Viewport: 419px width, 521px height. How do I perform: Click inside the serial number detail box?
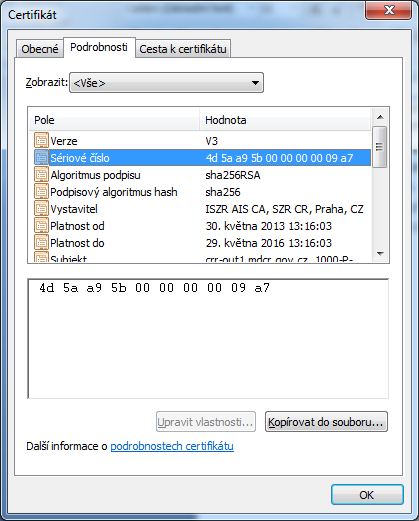coord(208,338)
